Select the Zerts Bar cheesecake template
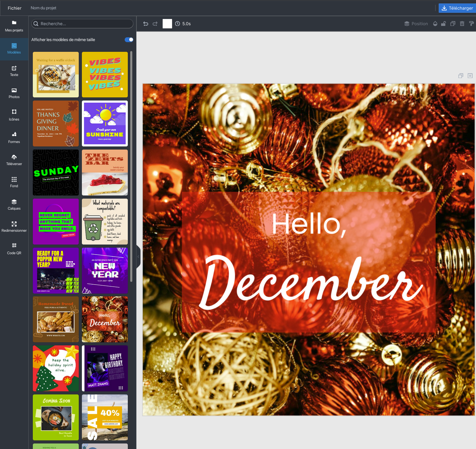The height and width of the screenshot is (449, 476). pos(105,173)
